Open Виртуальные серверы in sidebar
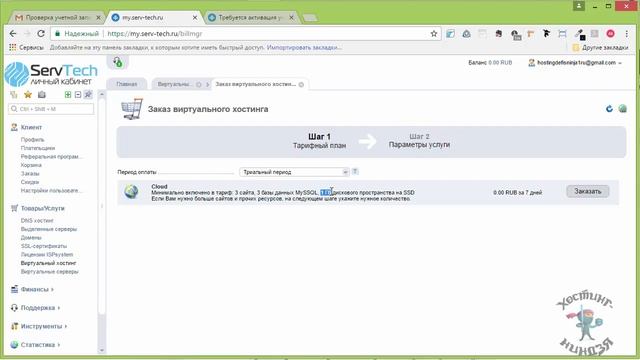This screenshot has height=360, width=640. (x=49, y=271)
